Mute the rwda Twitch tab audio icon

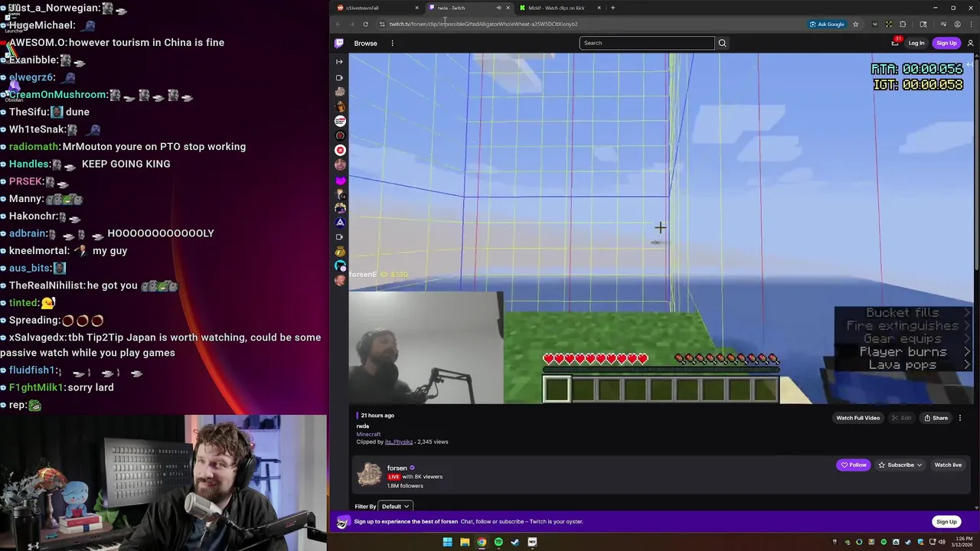point(498,8)
